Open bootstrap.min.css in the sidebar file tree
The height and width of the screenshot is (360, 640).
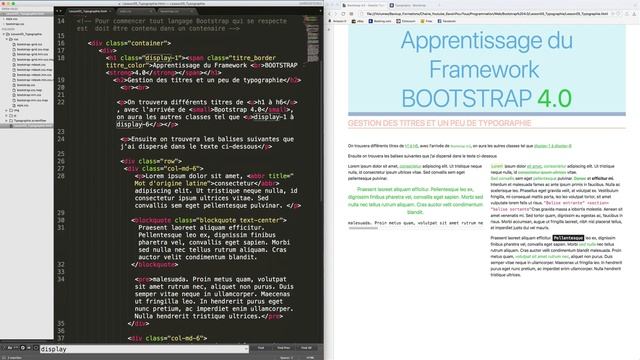[x=29, y=95]
